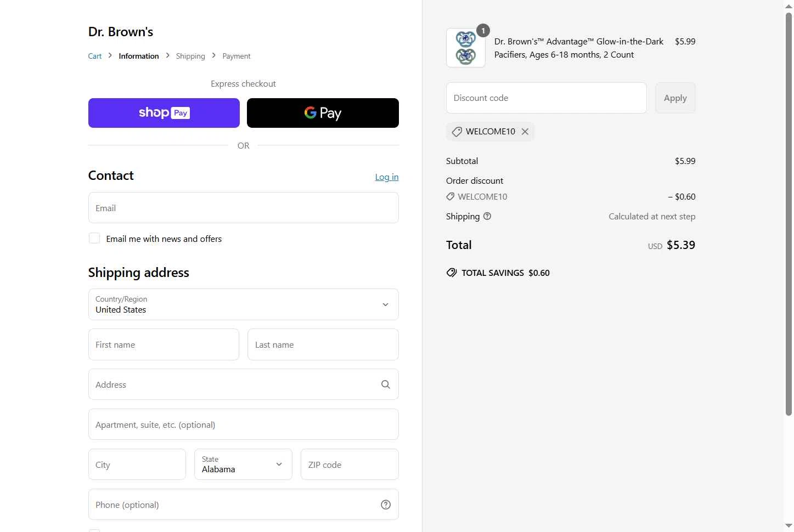794x532 pixels.
Task: Click the shipping info question mark icon
Action: 487,216
